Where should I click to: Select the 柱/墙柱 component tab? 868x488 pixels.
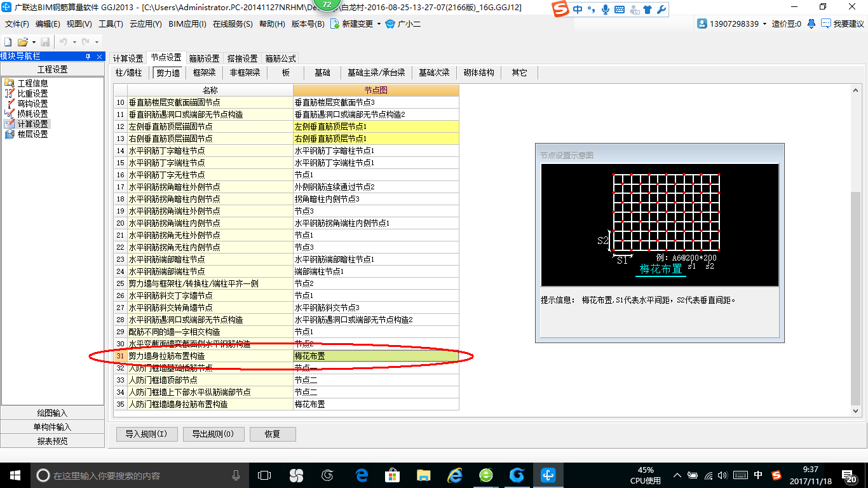129,72
